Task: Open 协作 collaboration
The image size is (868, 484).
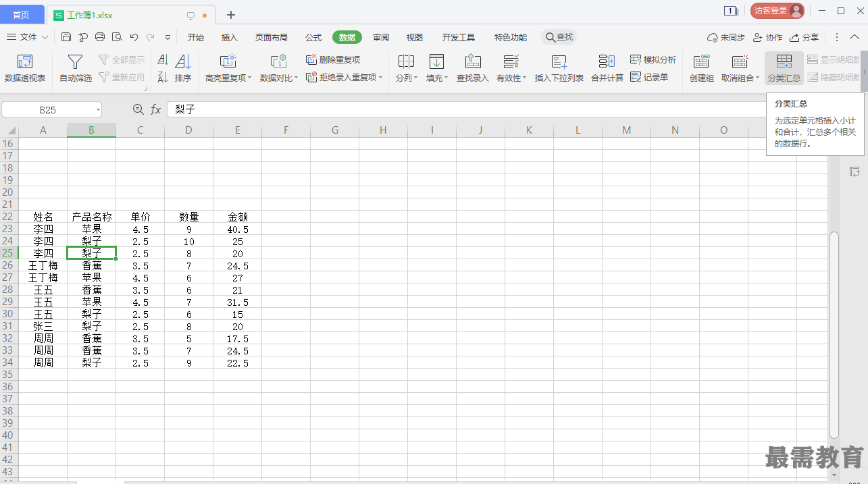Action: click(x=767, y=37)
